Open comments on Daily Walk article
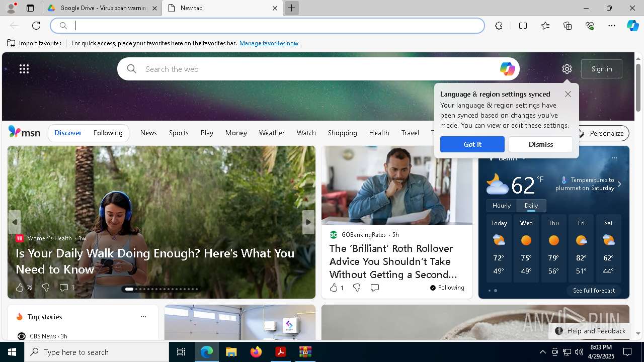Image resolution: width=644 pixels, height=362 pixels. click(64, 288)
